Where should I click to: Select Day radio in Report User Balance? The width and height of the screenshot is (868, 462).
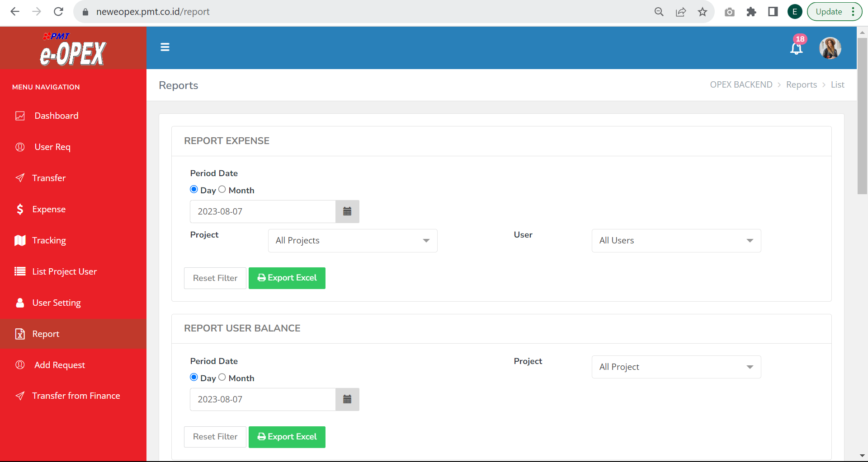click(194, 377)
